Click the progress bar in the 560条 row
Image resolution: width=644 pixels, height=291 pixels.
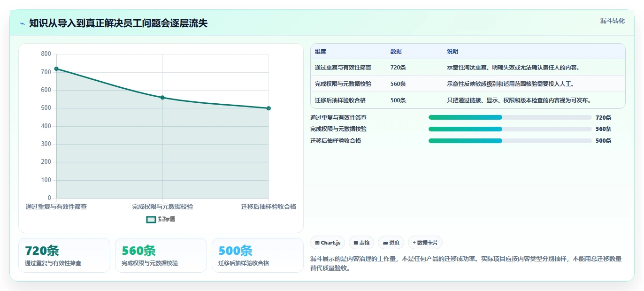510,129
